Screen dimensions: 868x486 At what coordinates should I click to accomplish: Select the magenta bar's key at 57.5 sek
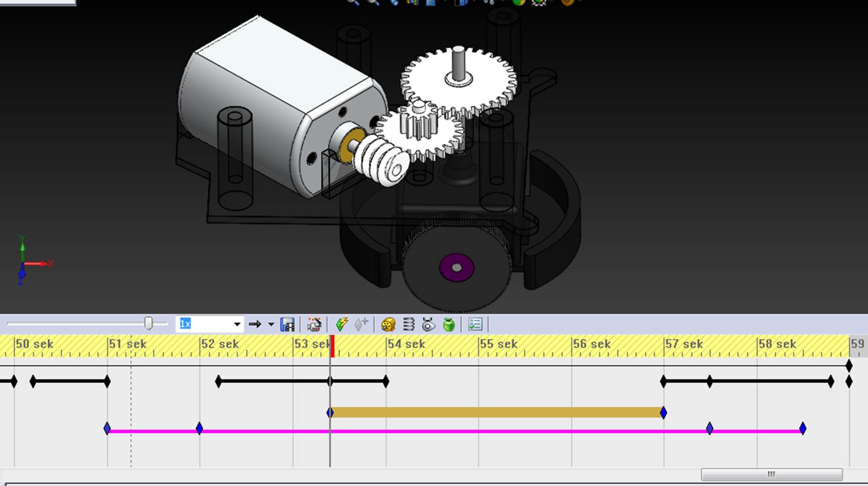[710, 428]
